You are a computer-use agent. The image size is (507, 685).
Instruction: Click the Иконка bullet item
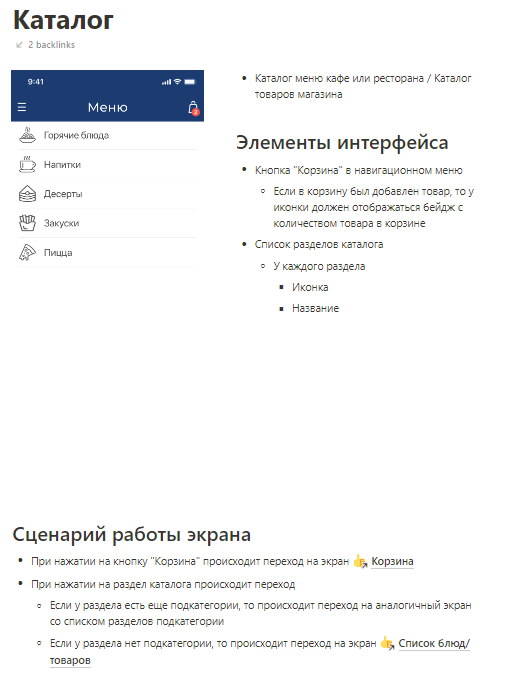coord(310,287)
